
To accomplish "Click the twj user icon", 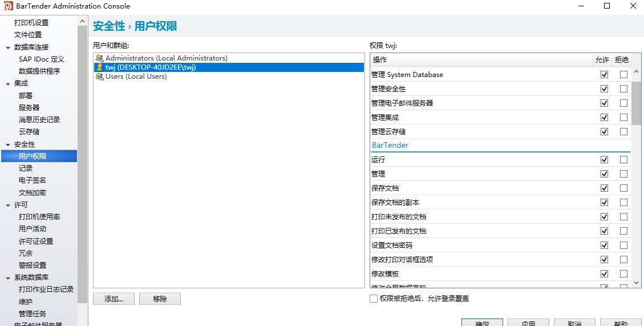I will (x=99, y=67).
